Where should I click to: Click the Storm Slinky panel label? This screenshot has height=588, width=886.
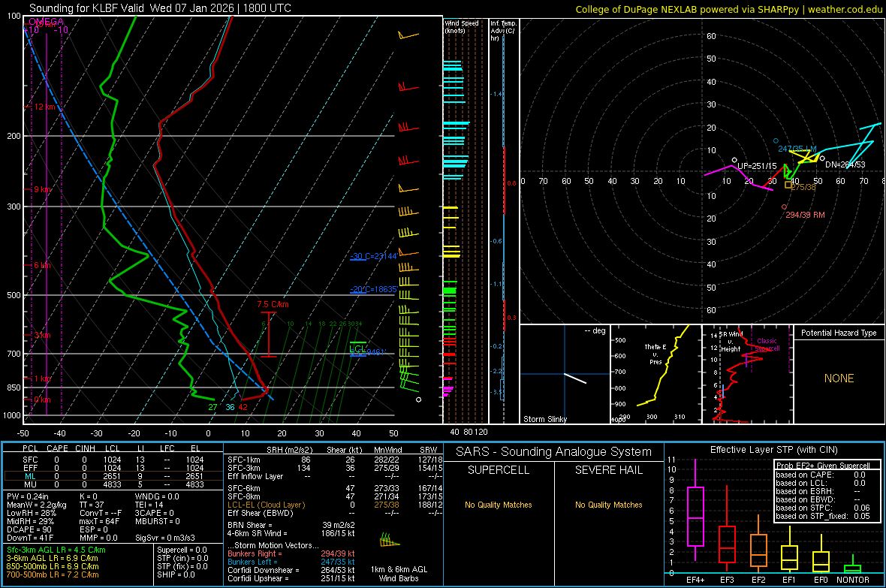544,419
